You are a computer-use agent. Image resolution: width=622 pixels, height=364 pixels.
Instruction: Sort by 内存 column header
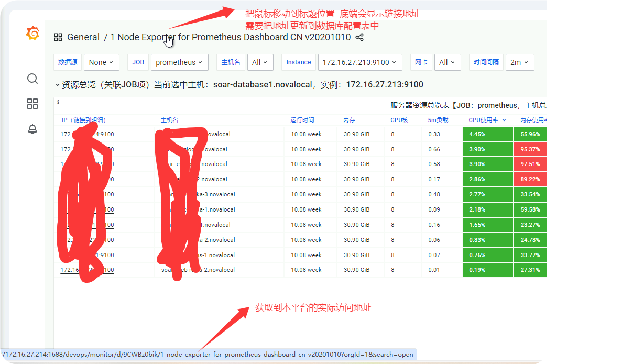pyautogui.click(x=350, y=120)
